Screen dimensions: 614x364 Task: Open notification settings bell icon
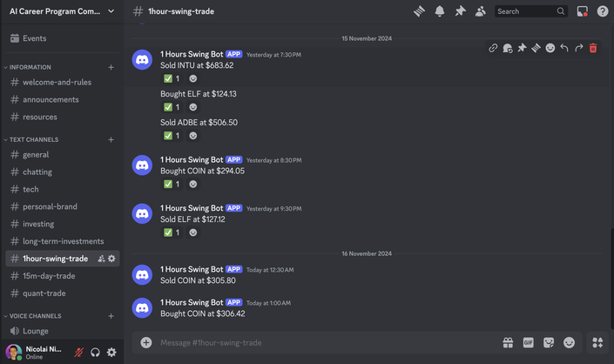(x=440, y=11)
